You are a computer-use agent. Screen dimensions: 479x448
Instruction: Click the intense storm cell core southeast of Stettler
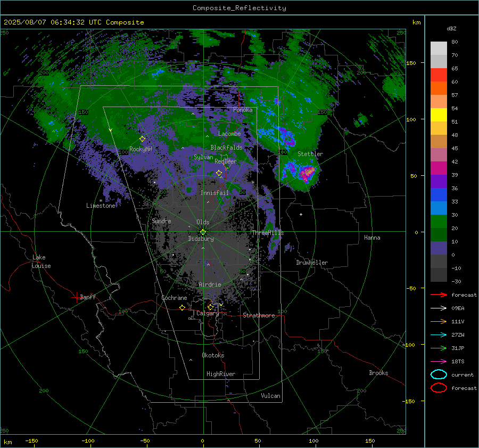[x=307, y=174]
